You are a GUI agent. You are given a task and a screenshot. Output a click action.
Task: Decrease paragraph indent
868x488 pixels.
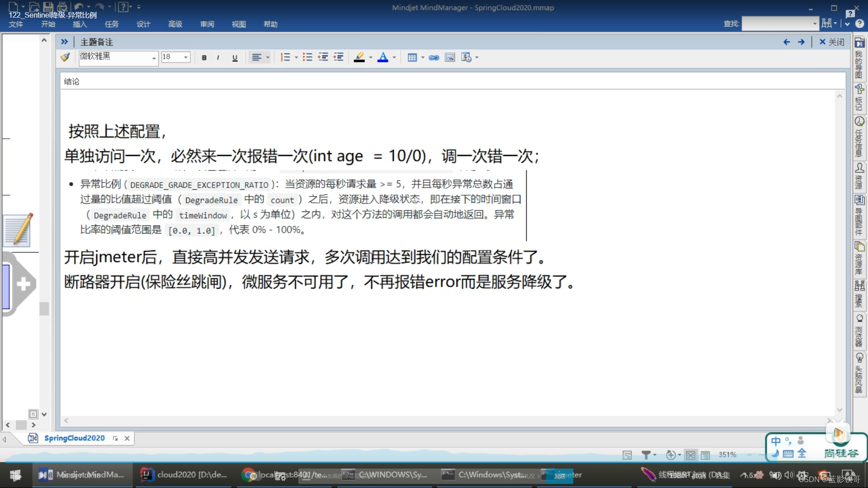(323, 57)
